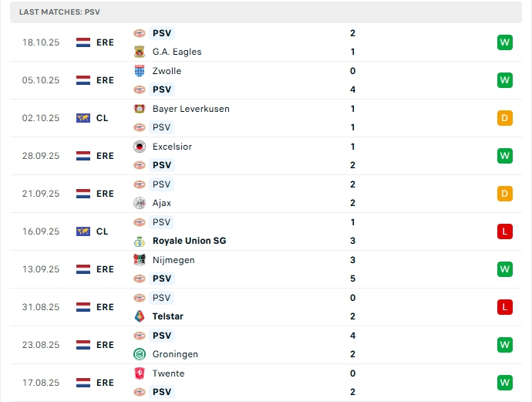
Task: Click the Bayer Leverkusen club logo
Action: coord(140,109)
